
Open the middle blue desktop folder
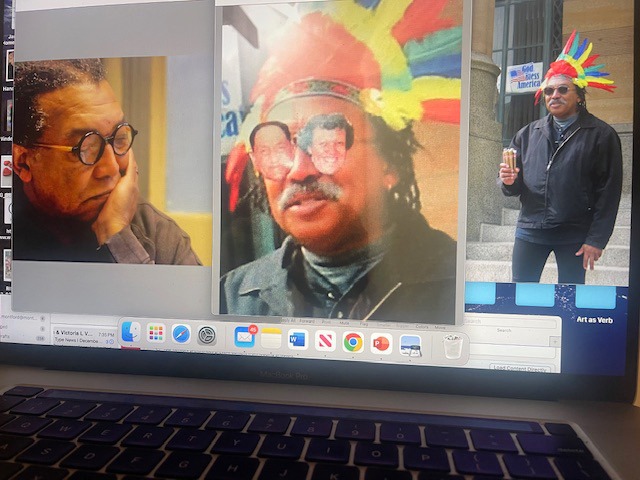(535, 296)
